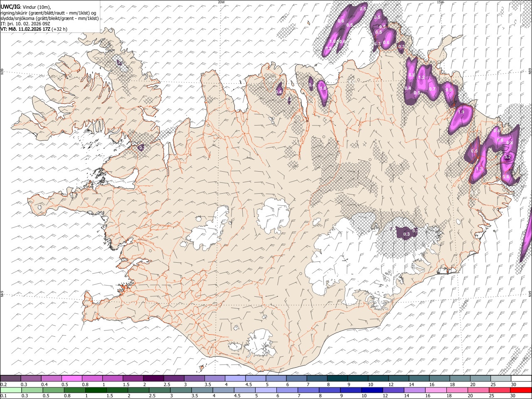532x399 pixels.
Task: Click the pale green swatch labelled 0.1
Action: (11, 390)
